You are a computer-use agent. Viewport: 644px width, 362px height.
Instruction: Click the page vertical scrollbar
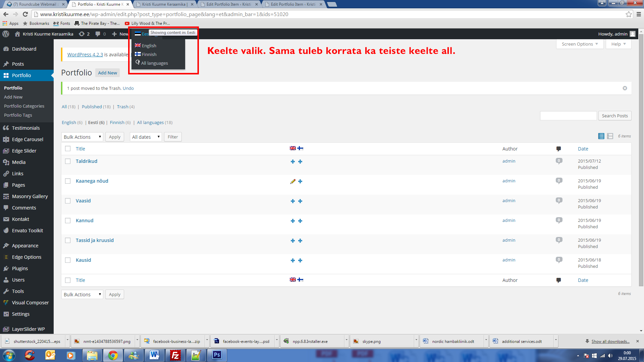pos(641,161)
